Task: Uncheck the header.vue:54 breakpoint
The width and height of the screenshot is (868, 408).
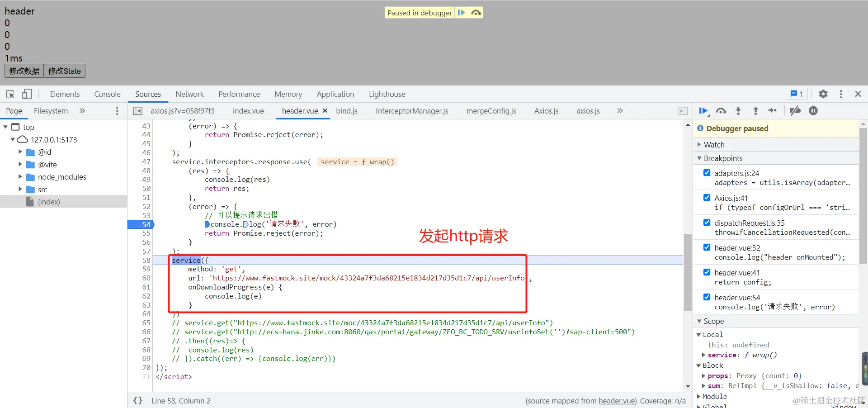Action: click(x=707, y=297)
